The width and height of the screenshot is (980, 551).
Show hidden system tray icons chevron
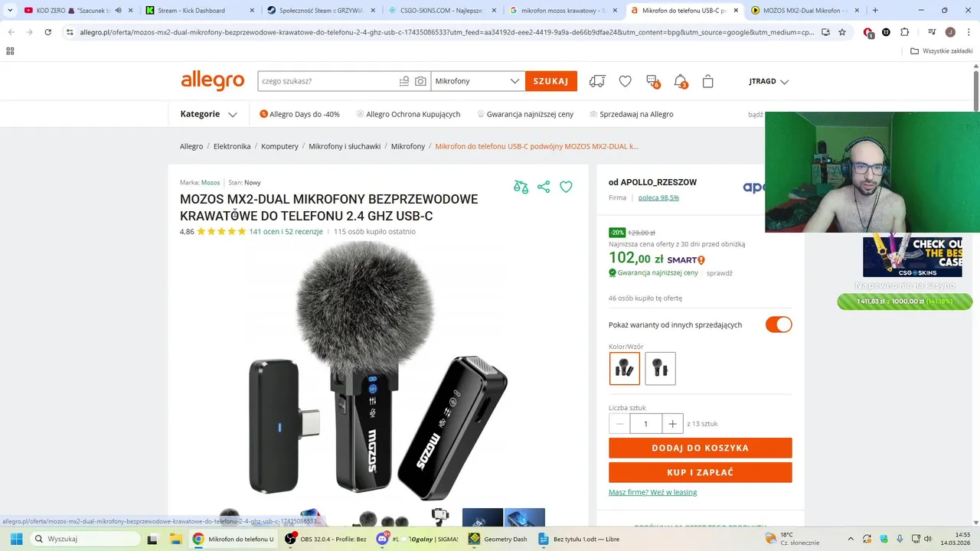tap(851, 539)
